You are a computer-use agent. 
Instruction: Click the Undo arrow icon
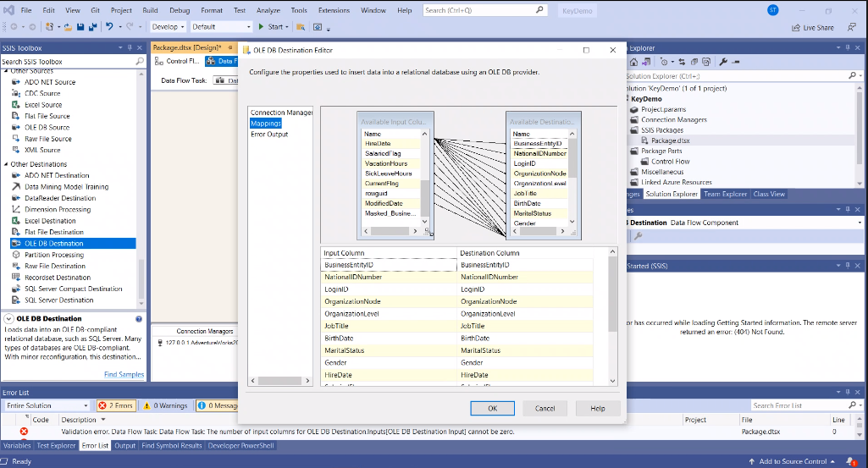tap(109, 26)
